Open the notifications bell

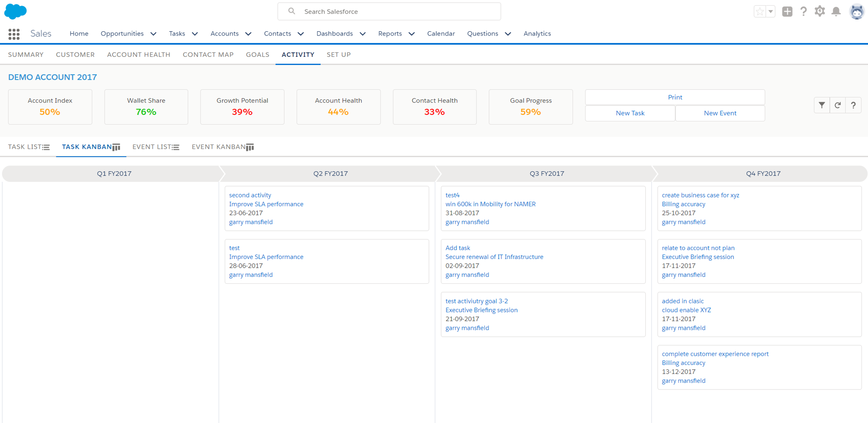(836, 11)
